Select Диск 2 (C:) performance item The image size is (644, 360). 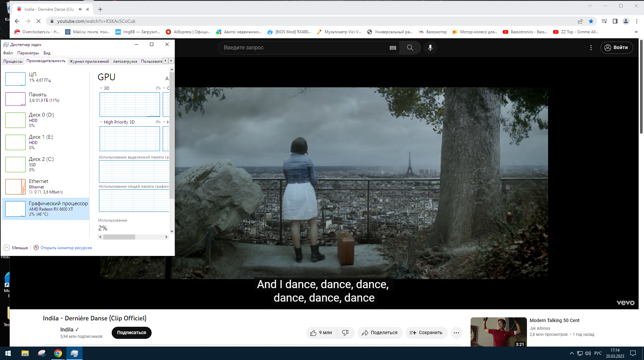(46, 165)
